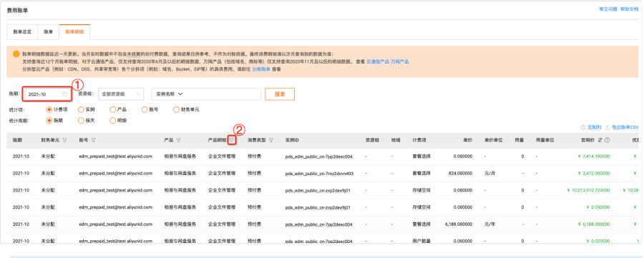Open 分账账单 link in notice

(x=260, y=69)
